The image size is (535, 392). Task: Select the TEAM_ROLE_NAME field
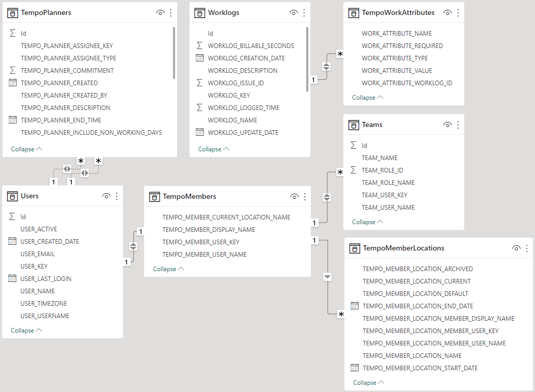pyautogui.click(x=388, y=182)
